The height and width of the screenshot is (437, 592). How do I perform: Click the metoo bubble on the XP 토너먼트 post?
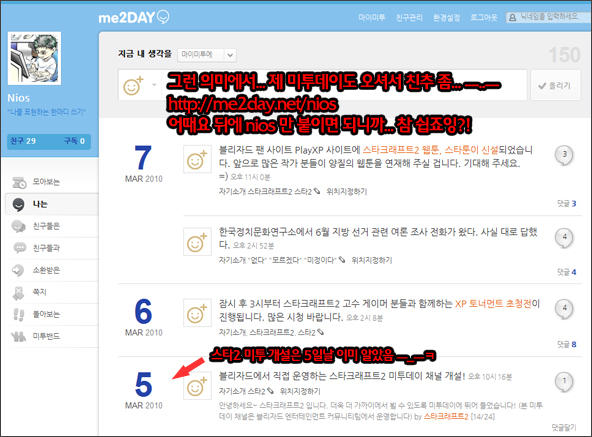564,309
